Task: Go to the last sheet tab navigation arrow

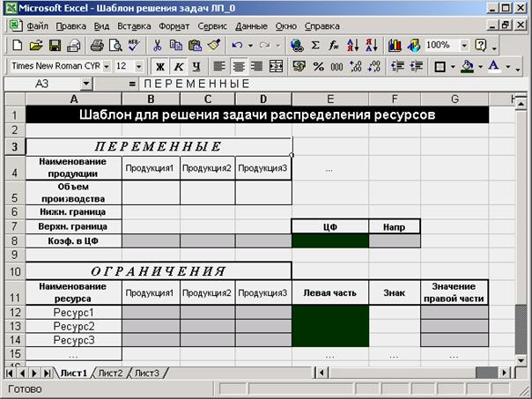Action: tap(48, 373)
